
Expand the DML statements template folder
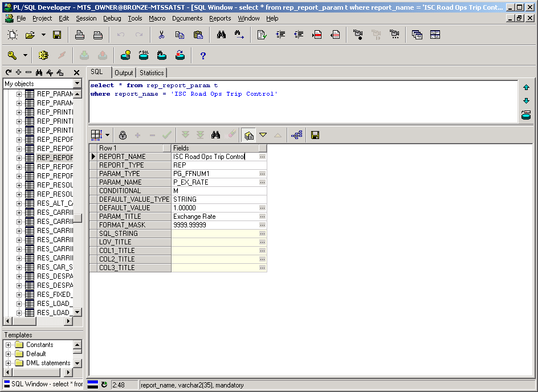coord(8,363)
